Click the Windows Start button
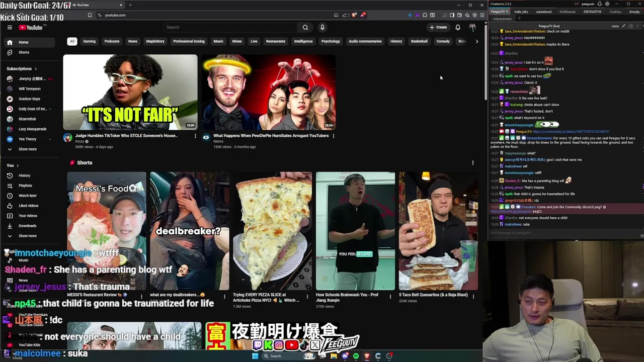The image size is (644, 362). pyautogui.click(x=255, y=356)
